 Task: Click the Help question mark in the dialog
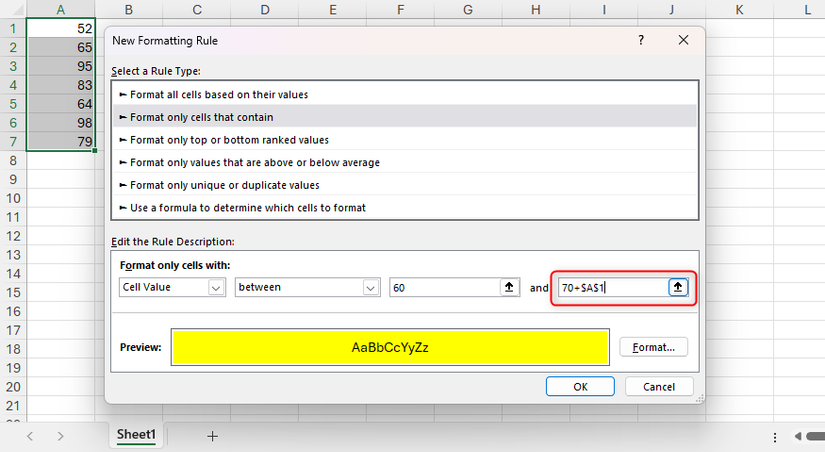[x=640, y=41]
